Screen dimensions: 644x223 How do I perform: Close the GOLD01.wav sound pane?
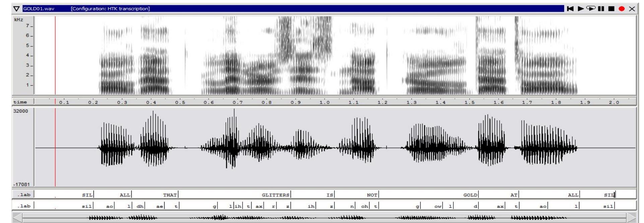click(x=632, y=9)
